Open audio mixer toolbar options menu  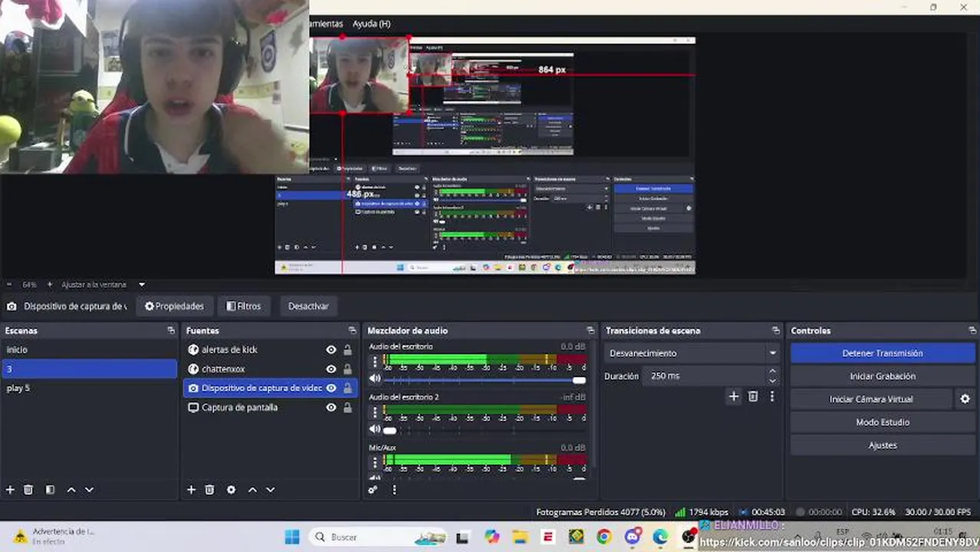[394, 489]
